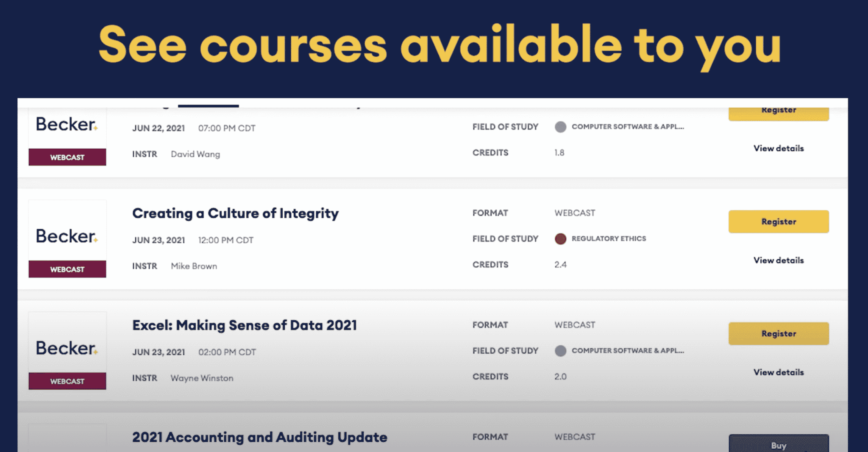868x452 pixels.
Task: Click the Becker logo on the Wayne Winston course
Action: [x=67, y=348]
